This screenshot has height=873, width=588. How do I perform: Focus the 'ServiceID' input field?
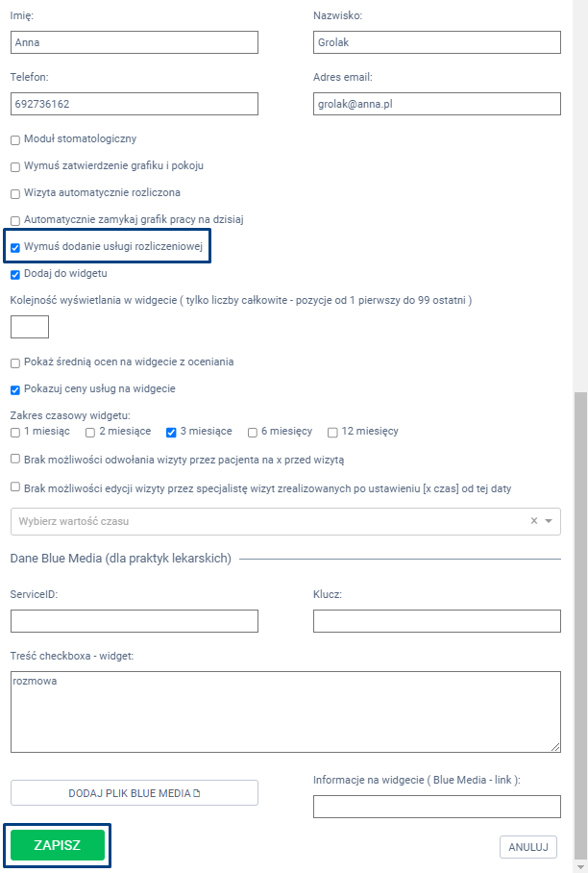[x=135, y=621]
